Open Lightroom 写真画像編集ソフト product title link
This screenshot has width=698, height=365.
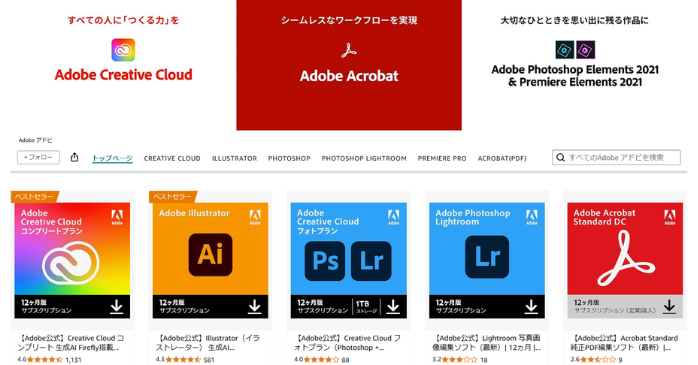pos(487,343)
